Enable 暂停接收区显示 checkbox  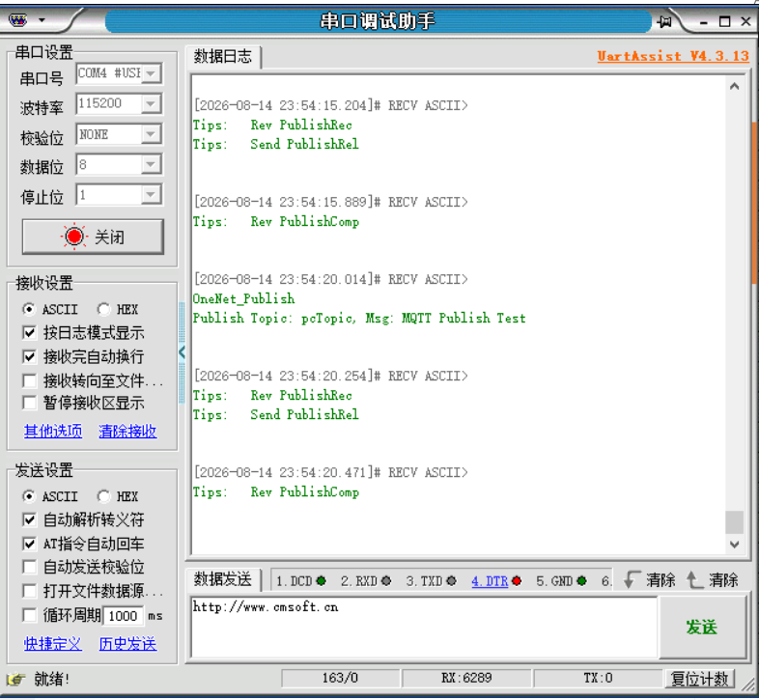pos(30,403)
